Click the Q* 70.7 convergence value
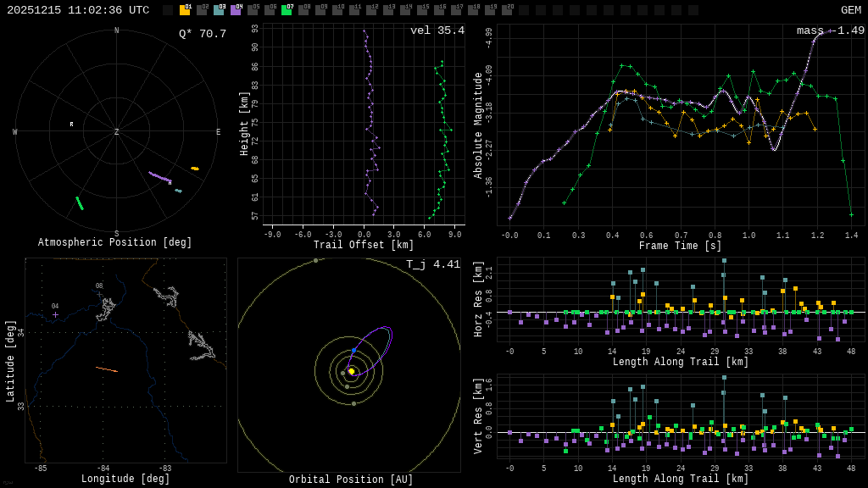 [x=202, y=34]
